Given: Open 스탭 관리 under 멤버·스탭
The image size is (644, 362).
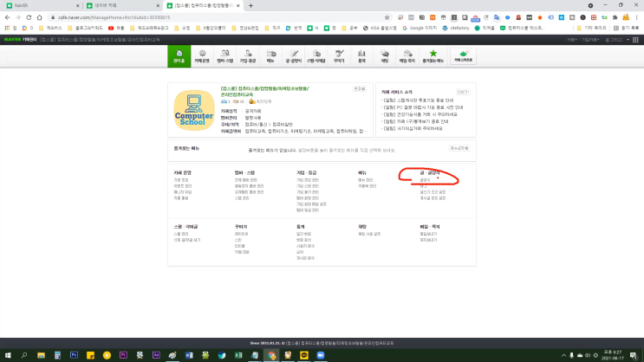Looking at the screenshot, I should point(242,198).
